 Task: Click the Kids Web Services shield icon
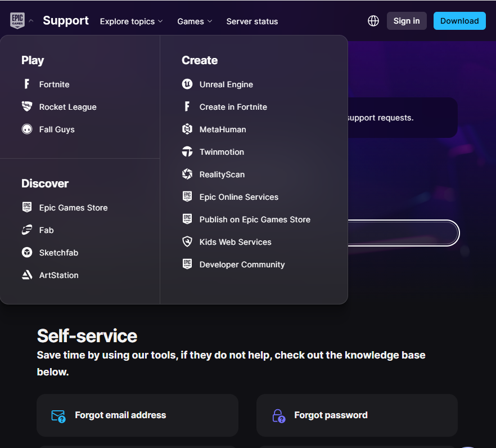coord(187,241)
